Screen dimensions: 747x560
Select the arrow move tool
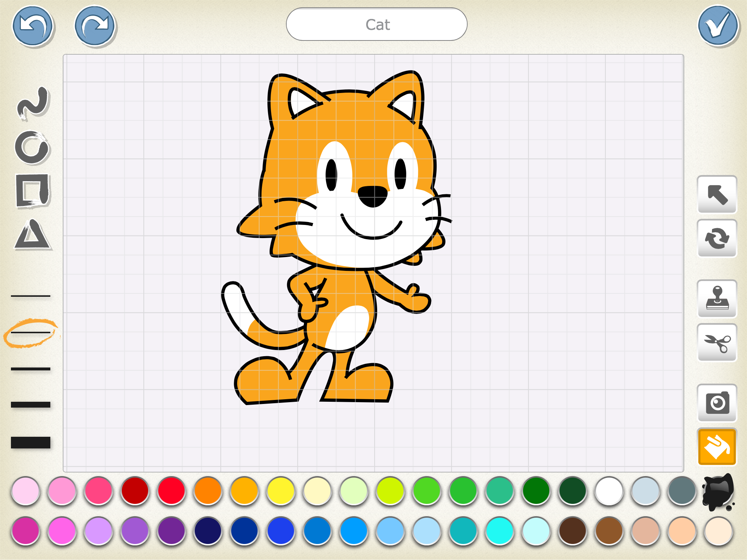[717, 194]
